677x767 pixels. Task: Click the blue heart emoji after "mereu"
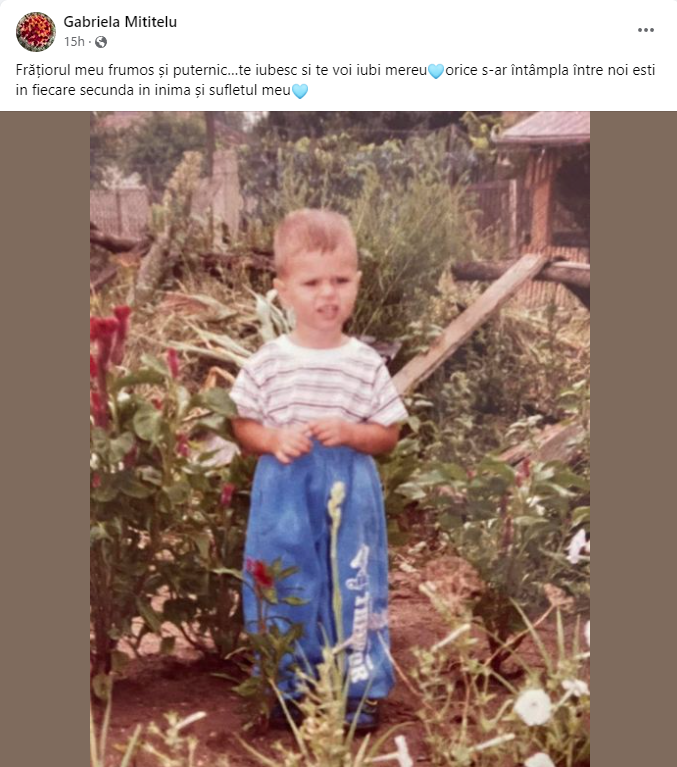(435, 72)
